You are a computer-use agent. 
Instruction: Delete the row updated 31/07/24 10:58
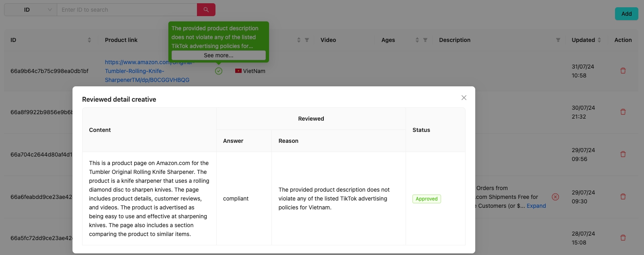point(623,71)
